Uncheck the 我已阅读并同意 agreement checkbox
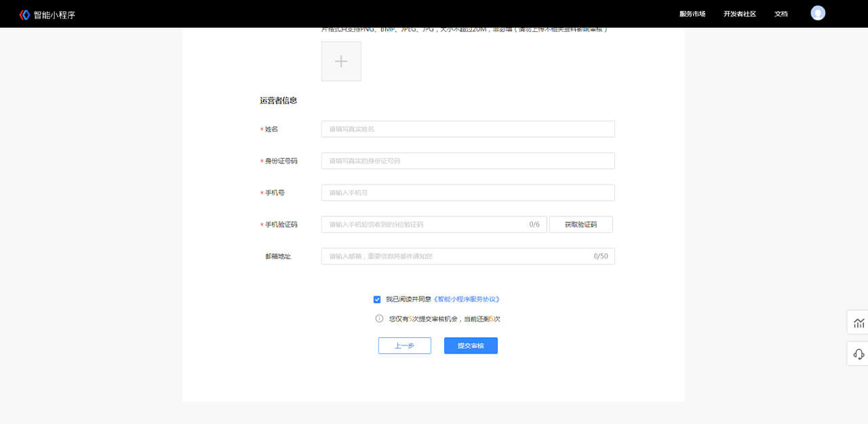 coord(377,298)
